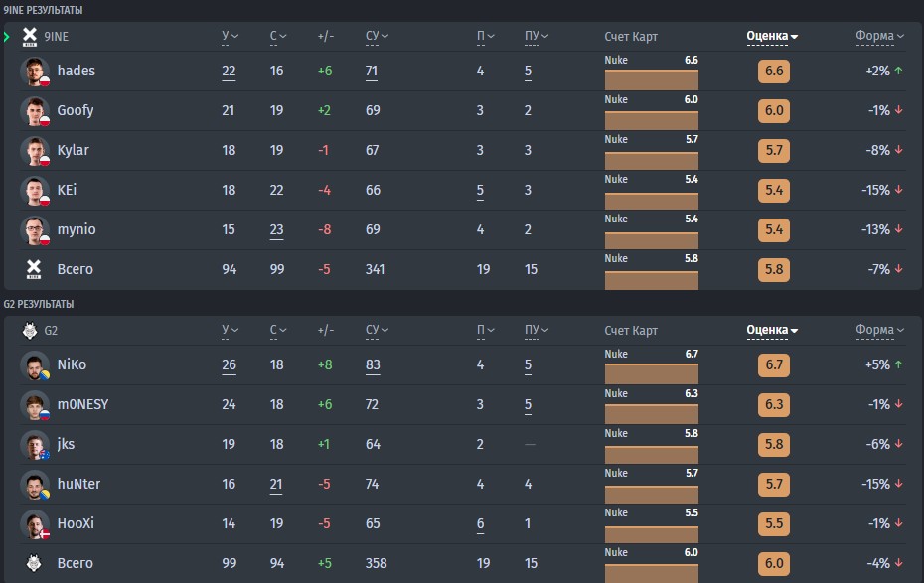Click the 9INE team logo in the table header
Viewport: 924px width, 583px height.
tap(30, 37)
